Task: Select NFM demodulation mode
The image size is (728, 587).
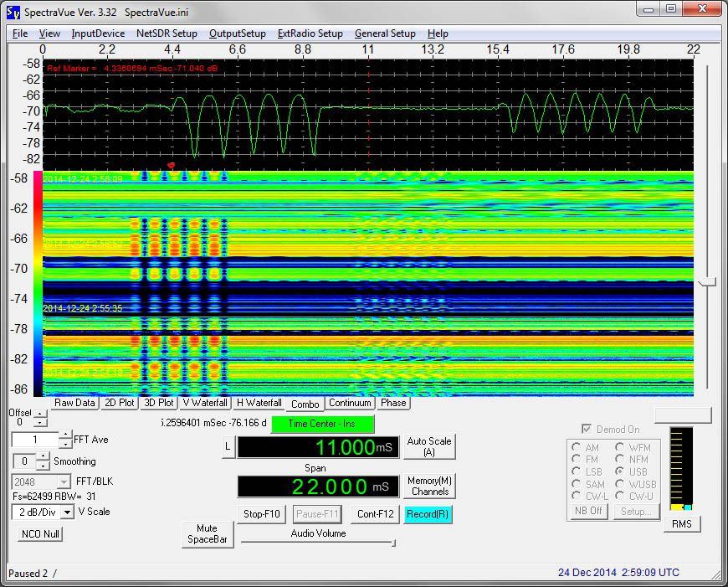Action: click(619, 459)
